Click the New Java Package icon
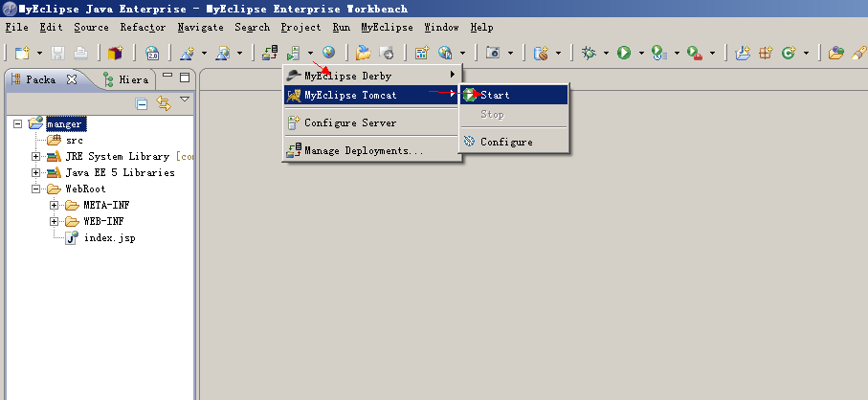 click(x=766, y=54)
